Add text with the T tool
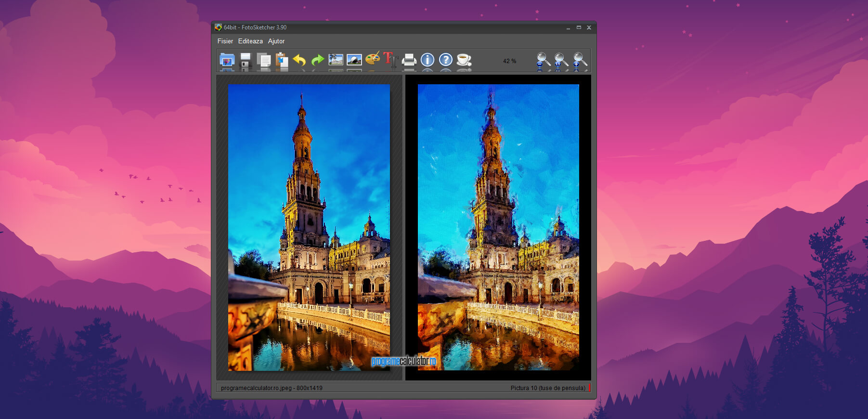The image size is (868, 419). point(390,60)
